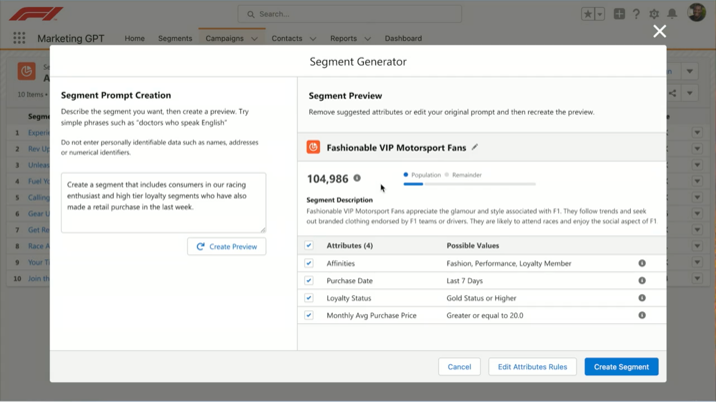Open the app launcher grid icon
Image resolution: width=716 pixels, height=402 pixels.
tap(19, 38)
